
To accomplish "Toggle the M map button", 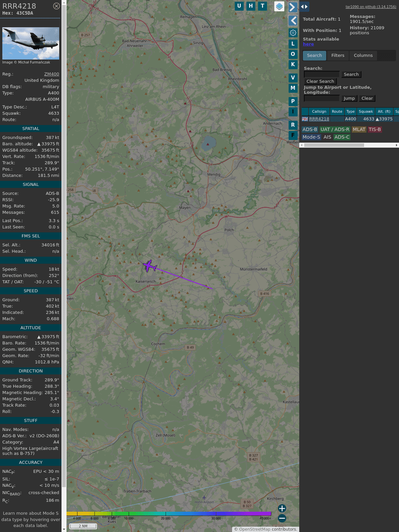I will coord(293,88).
